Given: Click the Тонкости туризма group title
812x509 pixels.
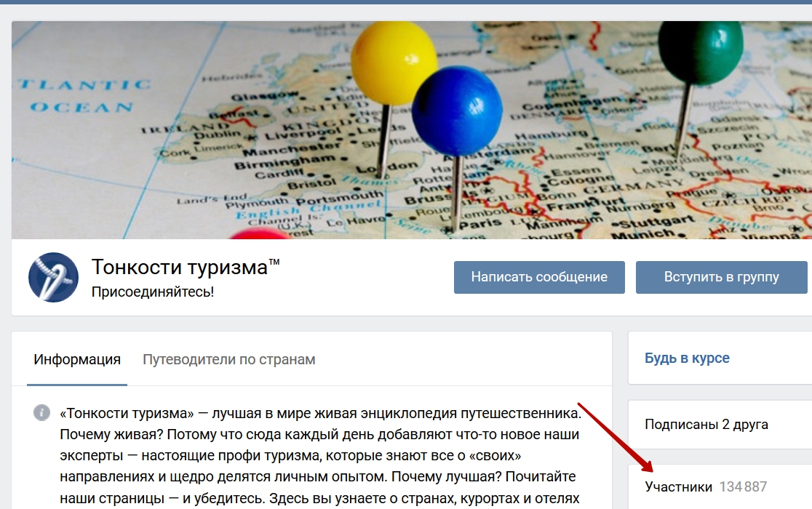Looking at the screenshot, I should point(186,268).
